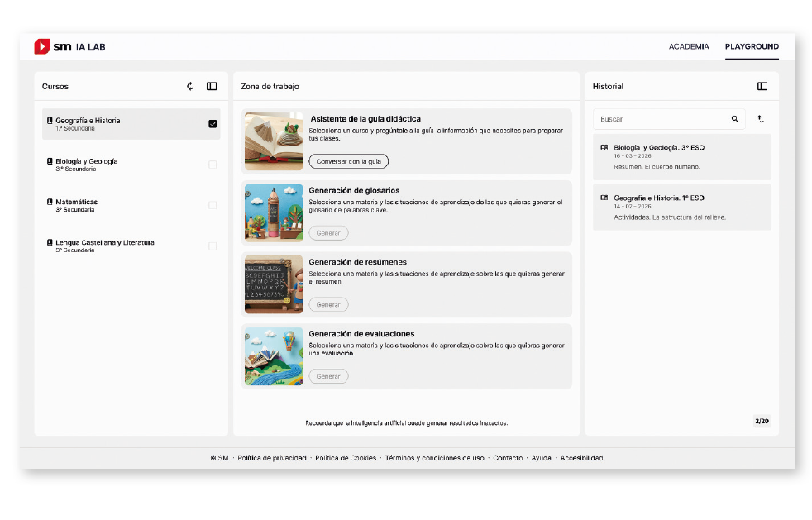Switch to the Playground tab
812x520 pixels.
pos(752,47)
